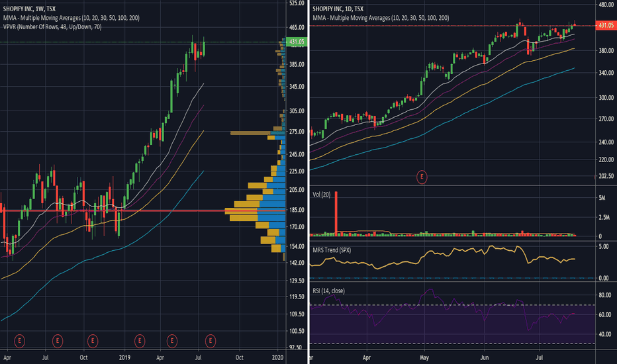Click the 380.00 price on daily axis

(606, 50)
